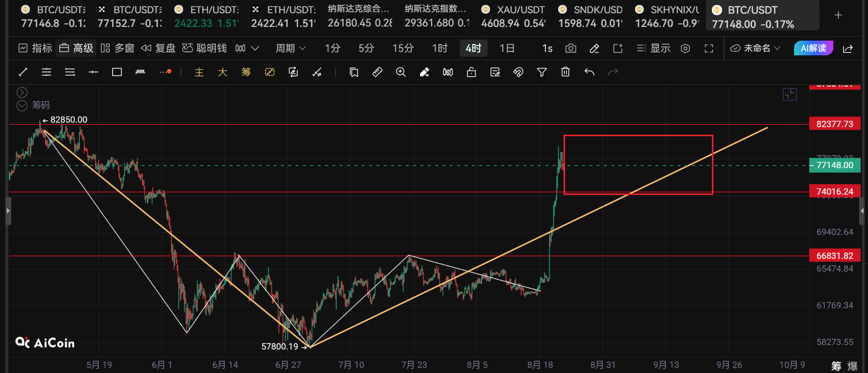Switch to the 1时 timeframe
The image size is (868, 373).
click(440, 48)
